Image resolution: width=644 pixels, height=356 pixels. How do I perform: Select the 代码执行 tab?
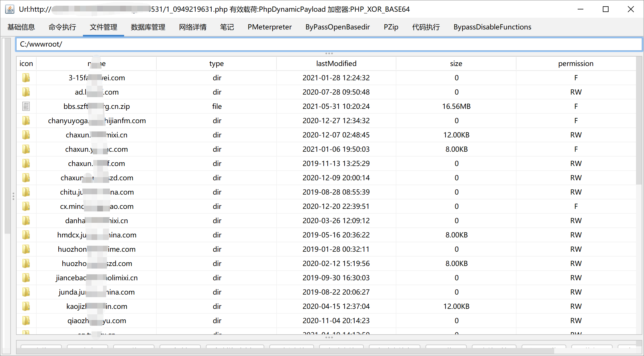coord(426,27)
